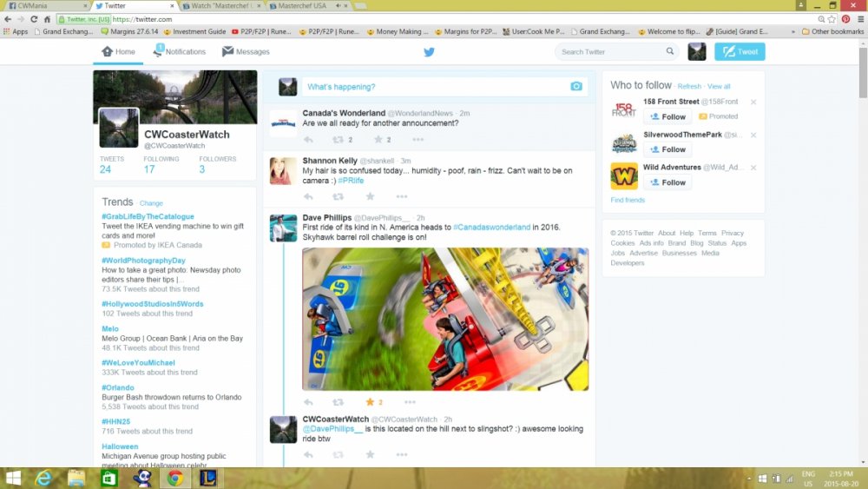Open #GrabLifeByTheCatalogue trend
Viewport: 868px width, 489px height.
point(148,216)
